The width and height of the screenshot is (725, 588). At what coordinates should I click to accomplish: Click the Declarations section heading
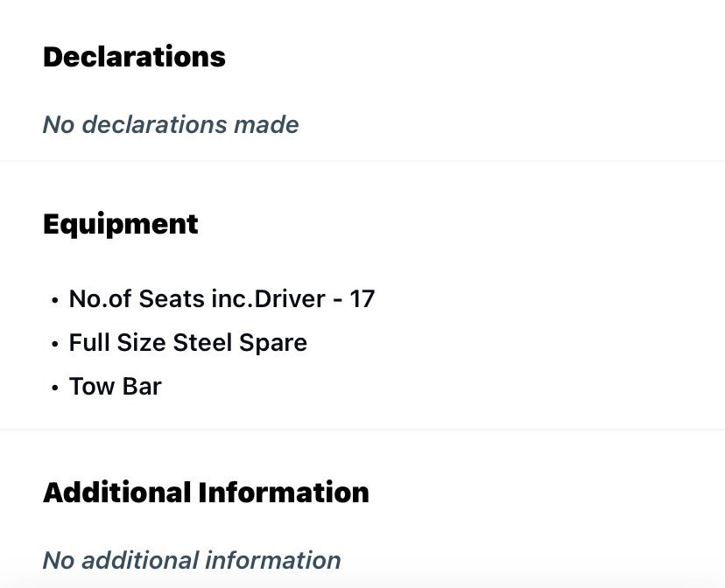click(x=134, y=57)
